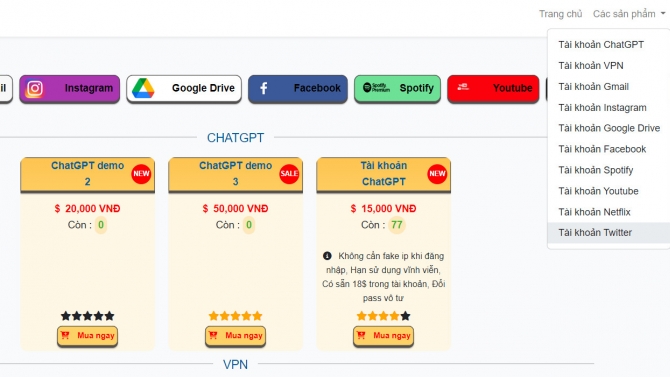Click NEW badge on Tài khoản ChatGPT card
The width and height of the screenshot is (670, 377).
437,174
